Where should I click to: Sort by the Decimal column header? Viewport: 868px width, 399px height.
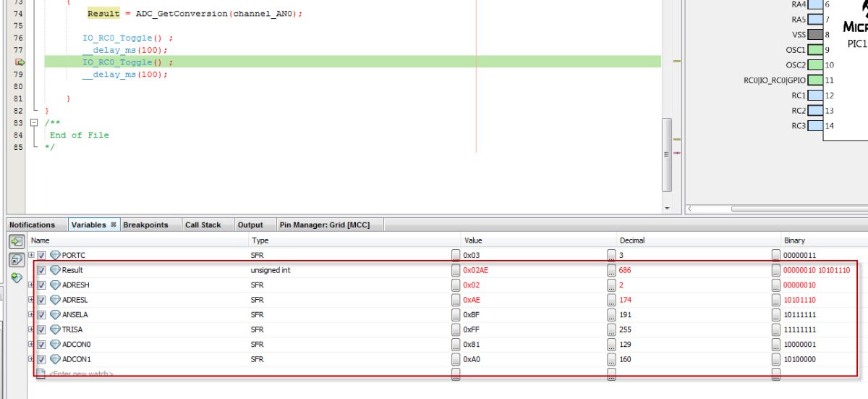tap(698, 240)
